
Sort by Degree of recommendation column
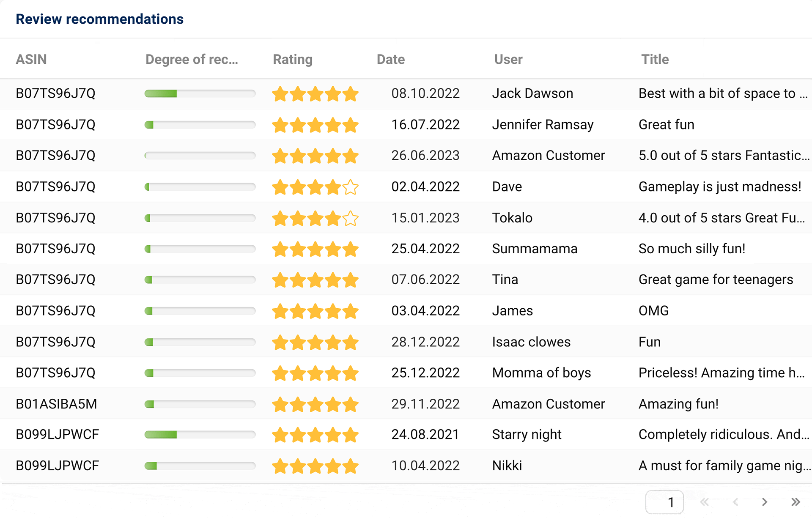coord(192,59)
